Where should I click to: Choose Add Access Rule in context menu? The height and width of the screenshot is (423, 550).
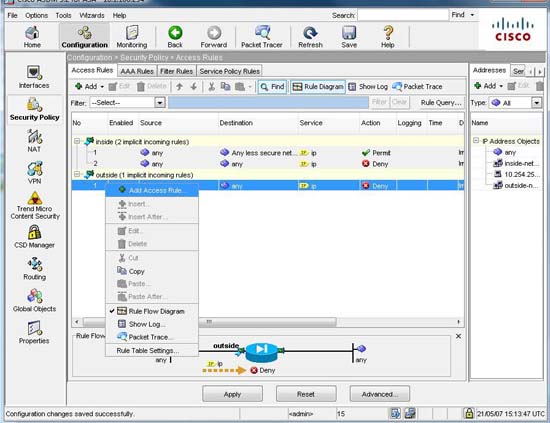click(x=152, y=190)
